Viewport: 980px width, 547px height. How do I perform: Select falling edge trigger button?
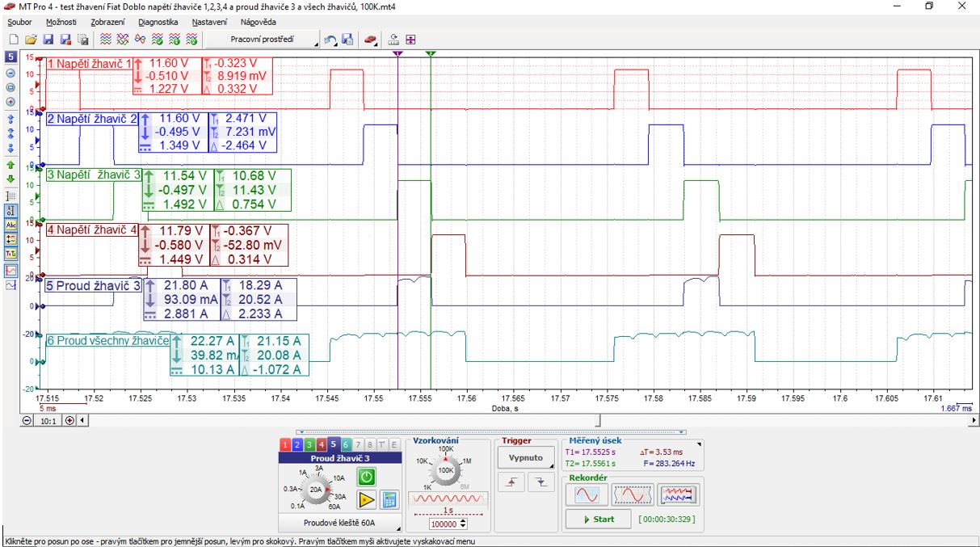point(541,482)
